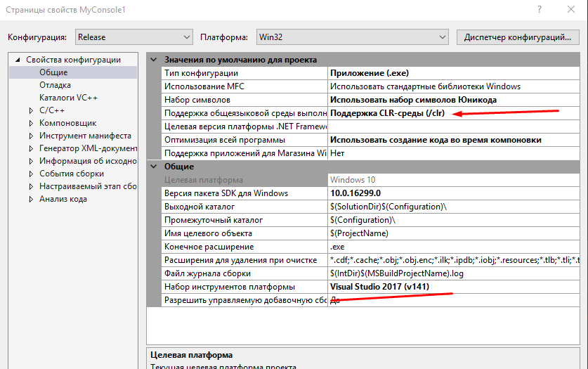The width and height of the screenshot is (588, 369).
Task: Expand the Компоновщик tree node
Action: pyautogui.click(x=31, y=123)
